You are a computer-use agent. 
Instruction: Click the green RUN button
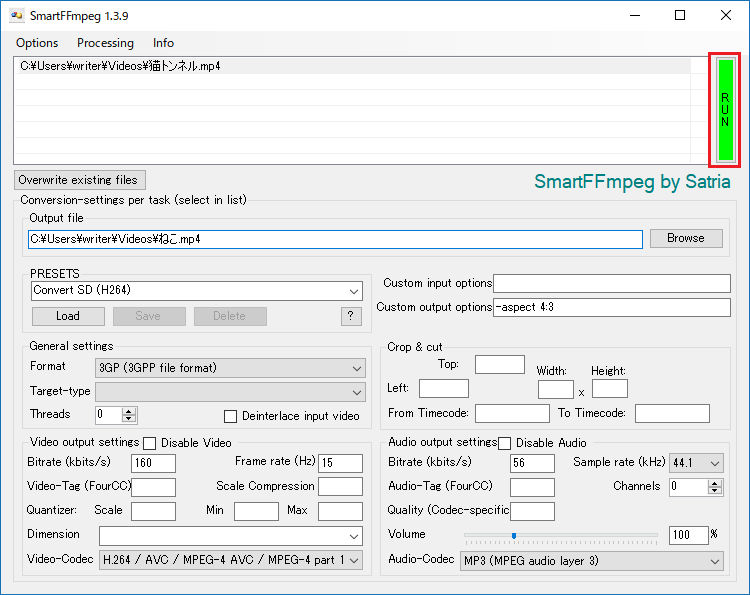coord(725,110)
